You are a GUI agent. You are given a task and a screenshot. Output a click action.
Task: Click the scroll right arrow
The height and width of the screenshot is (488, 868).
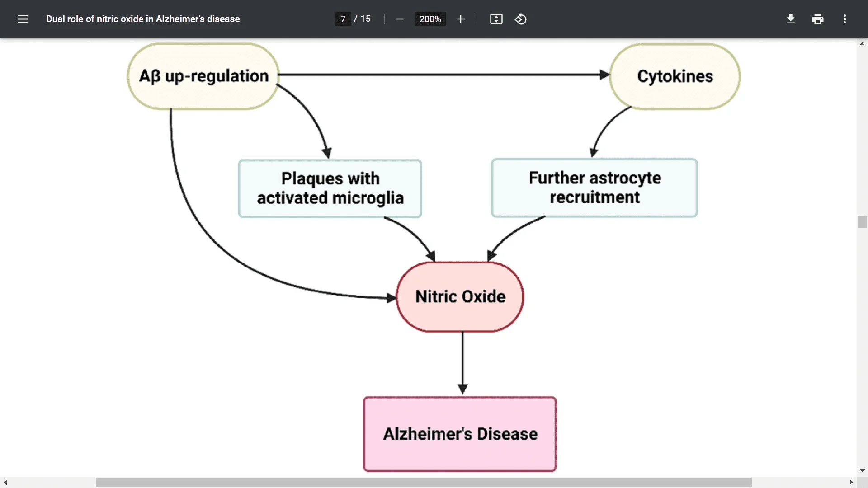point(851,482)
